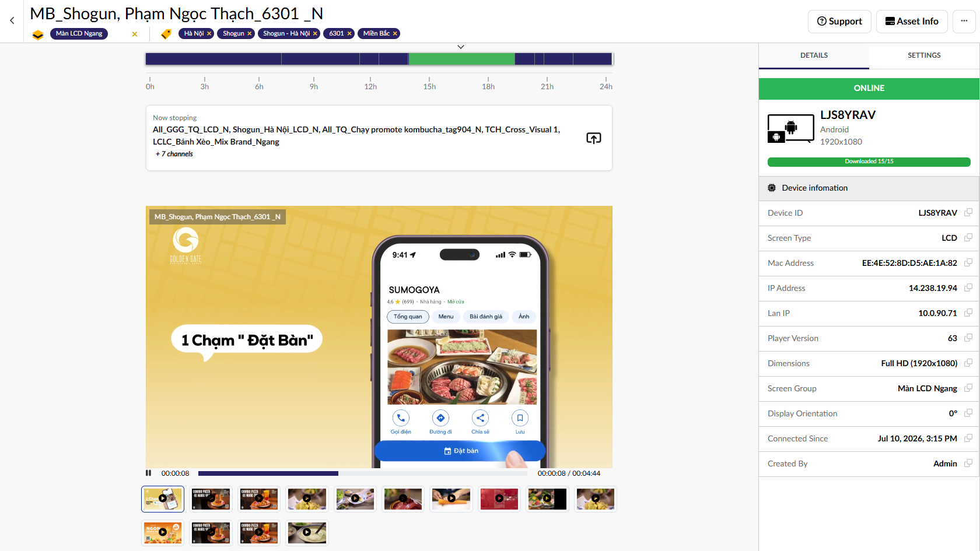The image size is (980, 551).
Task: Select the sixth thumbnail in first row
Action: coord(403,499)
